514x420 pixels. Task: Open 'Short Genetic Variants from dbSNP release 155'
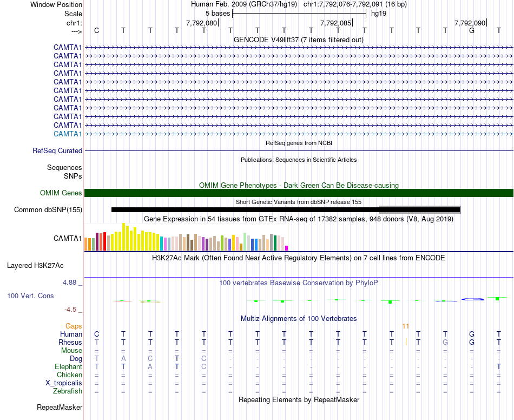(299, 202)
